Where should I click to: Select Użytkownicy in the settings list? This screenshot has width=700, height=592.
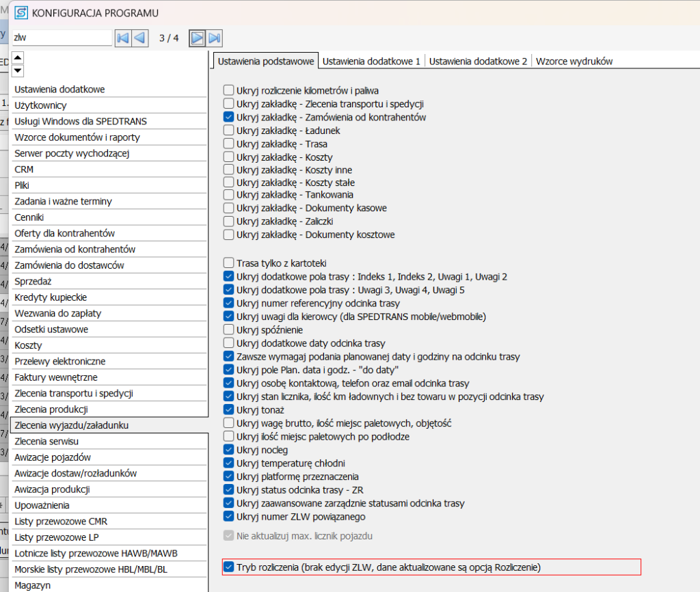coord(109,105)
